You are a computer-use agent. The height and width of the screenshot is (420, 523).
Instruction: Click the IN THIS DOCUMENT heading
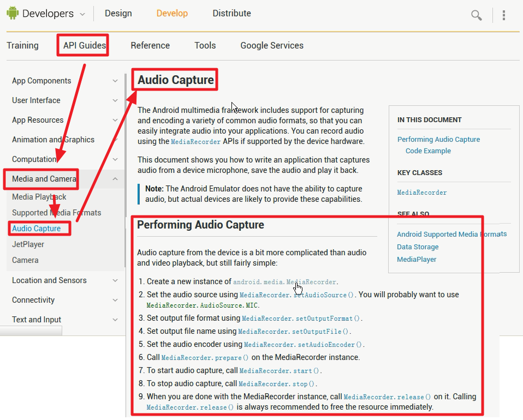429,120
